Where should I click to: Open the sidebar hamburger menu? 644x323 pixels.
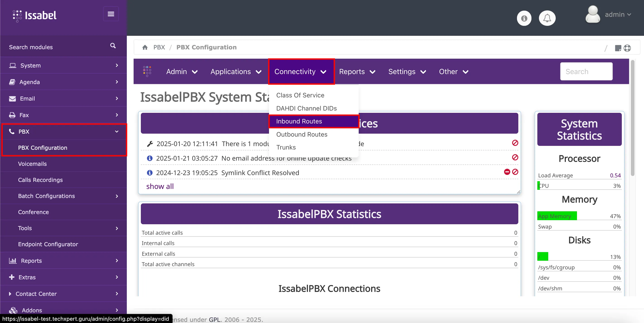pos(111,14)
